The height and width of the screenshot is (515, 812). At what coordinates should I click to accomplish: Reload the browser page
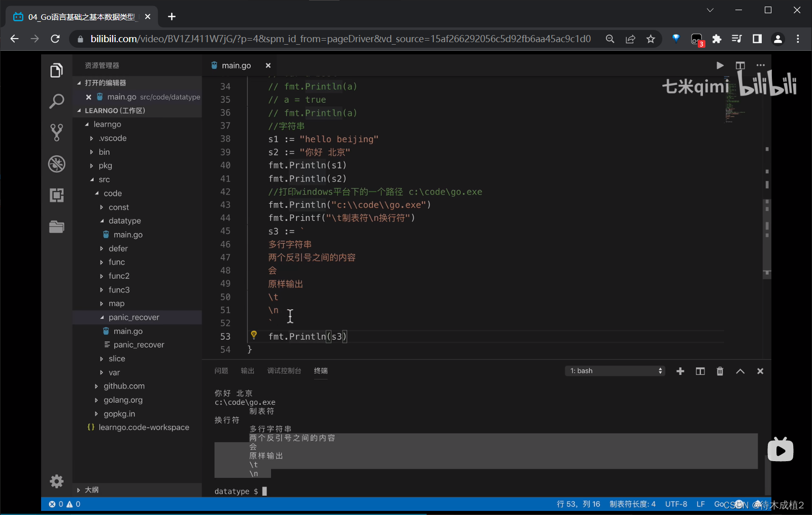(55, 39)
